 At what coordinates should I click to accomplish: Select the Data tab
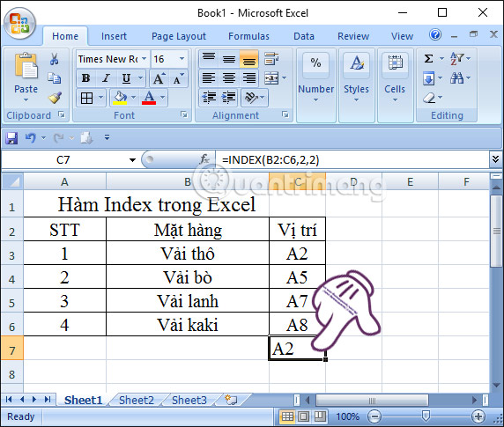(304, 36)
